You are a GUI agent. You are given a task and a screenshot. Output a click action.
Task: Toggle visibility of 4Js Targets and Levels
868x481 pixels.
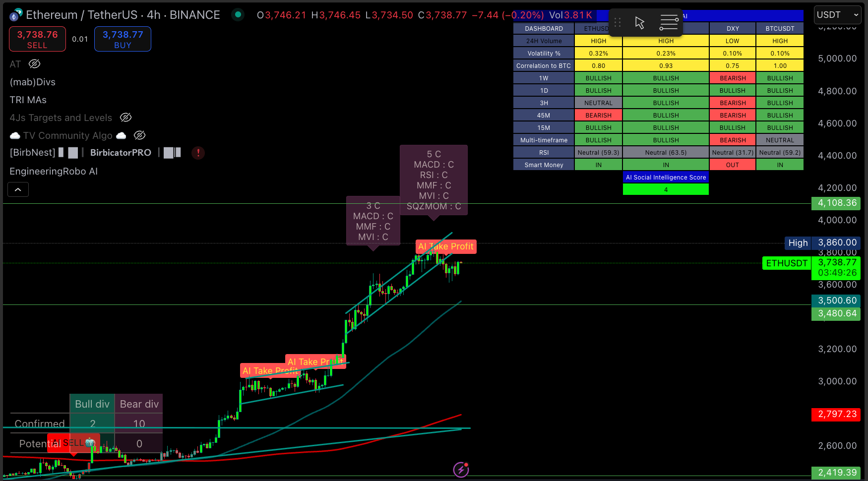pyautogui.click(x=125, y=118)
